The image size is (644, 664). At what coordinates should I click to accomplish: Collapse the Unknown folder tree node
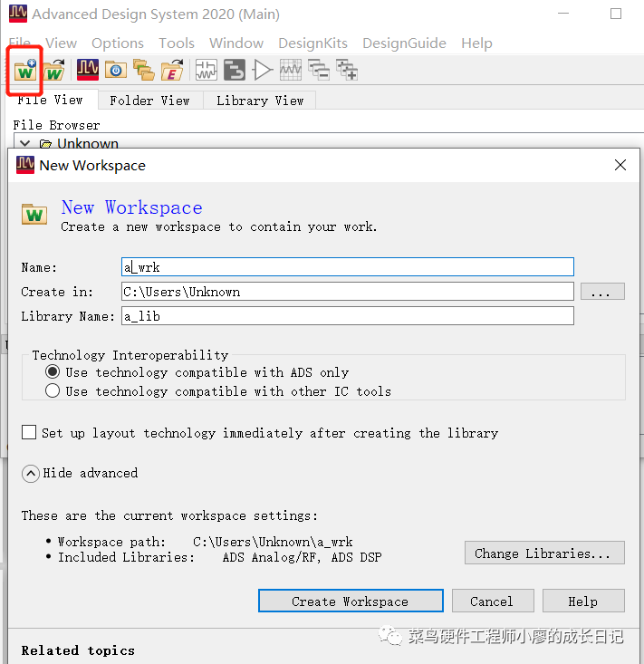[25, 143]
